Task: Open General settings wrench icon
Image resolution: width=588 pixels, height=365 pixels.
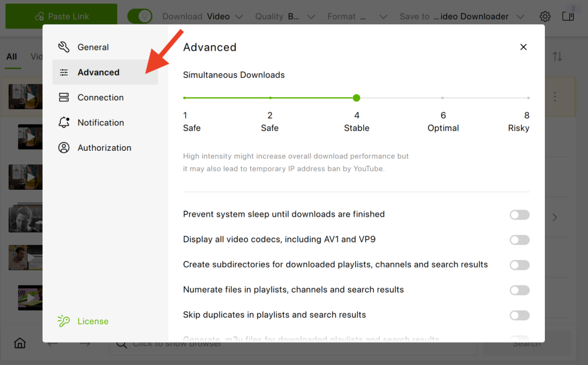Action: click(x=64, y=47)
